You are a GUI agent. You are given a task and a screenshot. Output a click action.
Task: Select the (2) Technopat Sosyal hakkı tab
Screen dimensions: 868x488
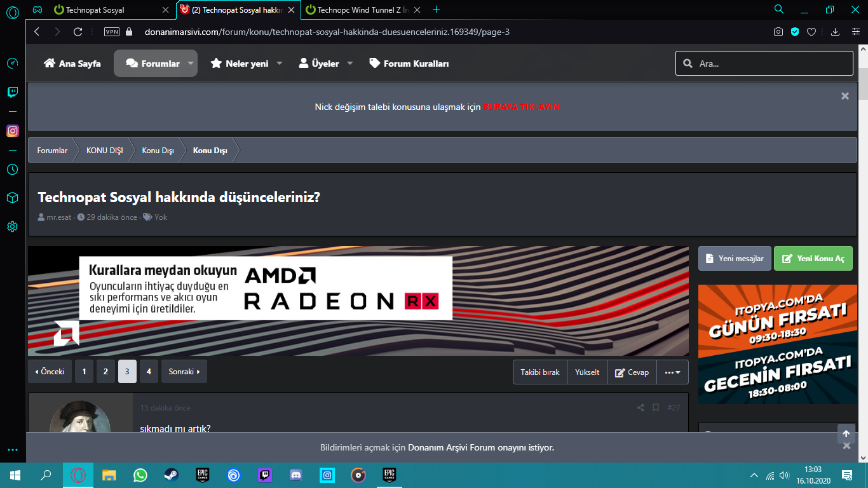239,10
